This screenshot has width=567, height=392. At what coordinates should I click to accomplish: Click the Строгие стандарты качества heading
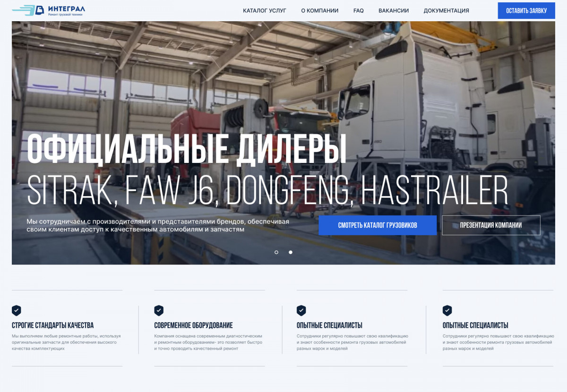[53, 325]
